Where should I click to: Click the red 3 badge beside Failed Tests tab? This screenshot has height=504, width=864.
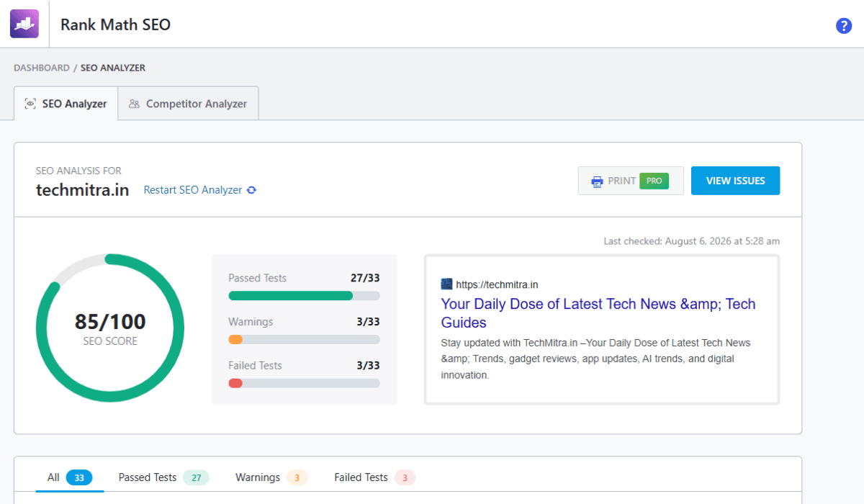(405, 477)
